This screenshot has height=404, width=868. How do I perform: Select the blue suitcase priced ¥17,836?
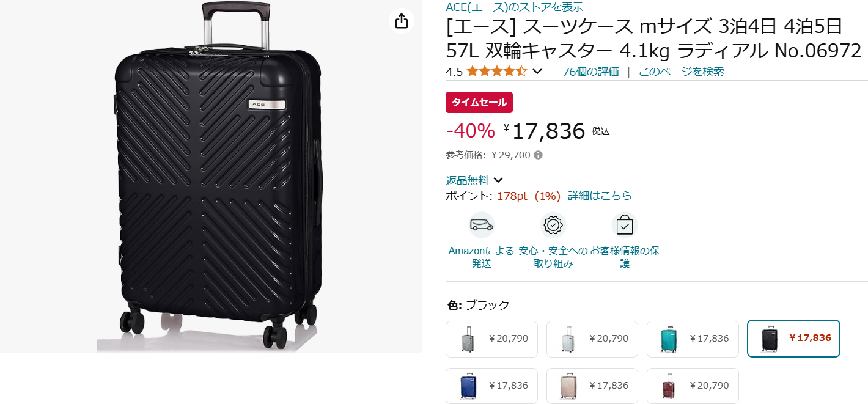click(x=491, y=386)
